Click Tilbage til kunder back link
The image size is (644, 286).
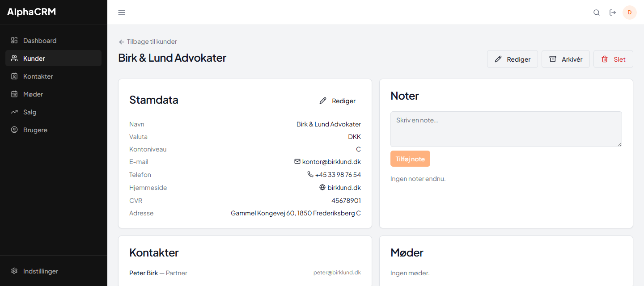click(148, 42)
